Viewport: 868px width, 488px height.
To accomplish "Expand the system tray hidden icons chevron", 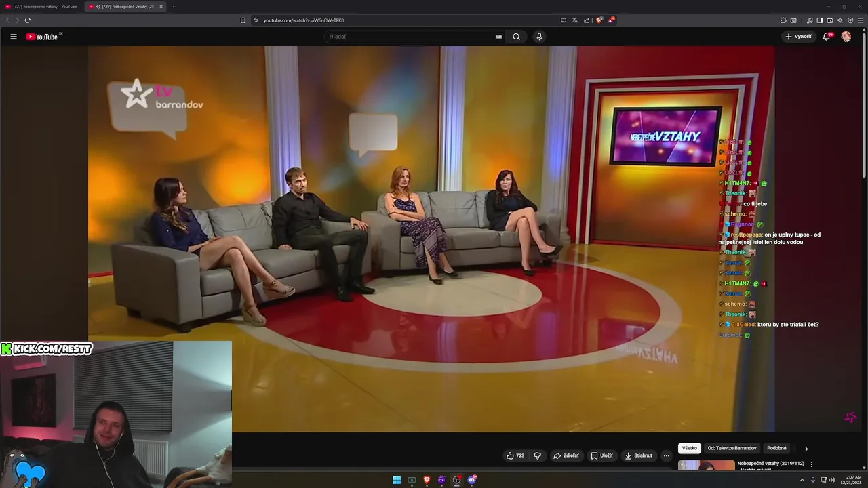I will coord(802,480).
